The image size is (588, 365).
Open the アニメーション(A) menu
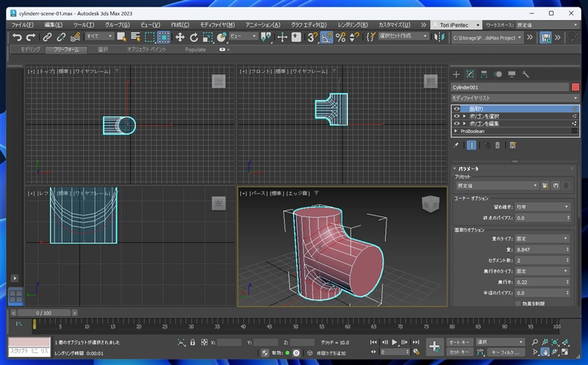262,25
